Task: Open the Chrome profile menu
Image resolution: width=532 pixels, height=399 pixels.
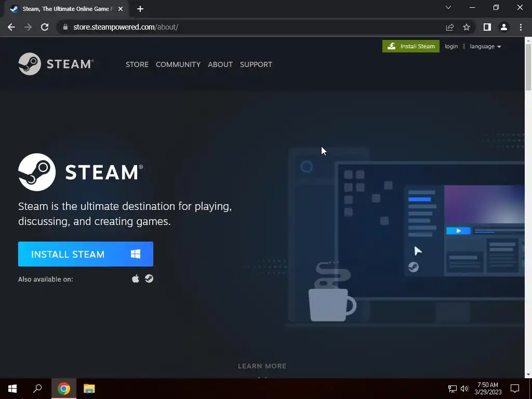Action: (x=504, y=27)
